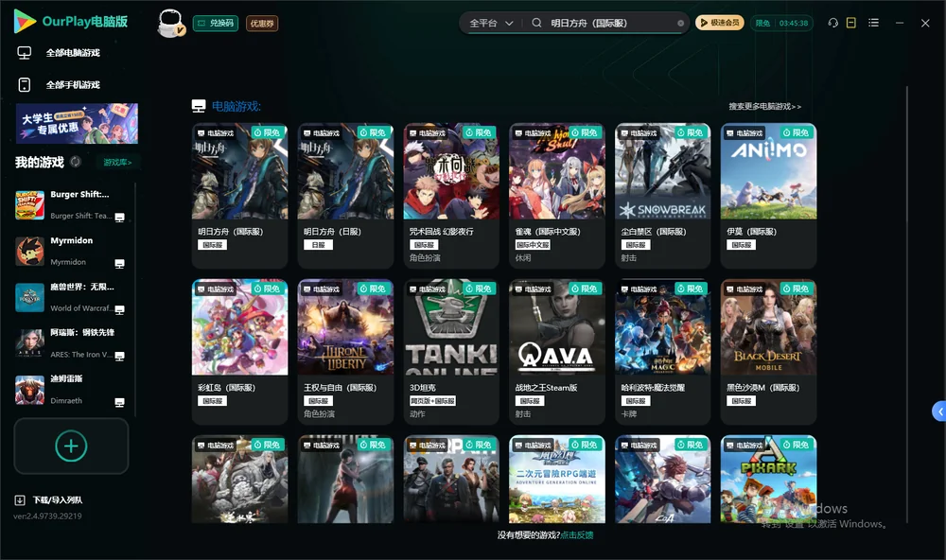Screen dimensions: 946x560
Task: Open the Black Desert Mobile 黑色沙漠M card
Action: tap(768, 352)
